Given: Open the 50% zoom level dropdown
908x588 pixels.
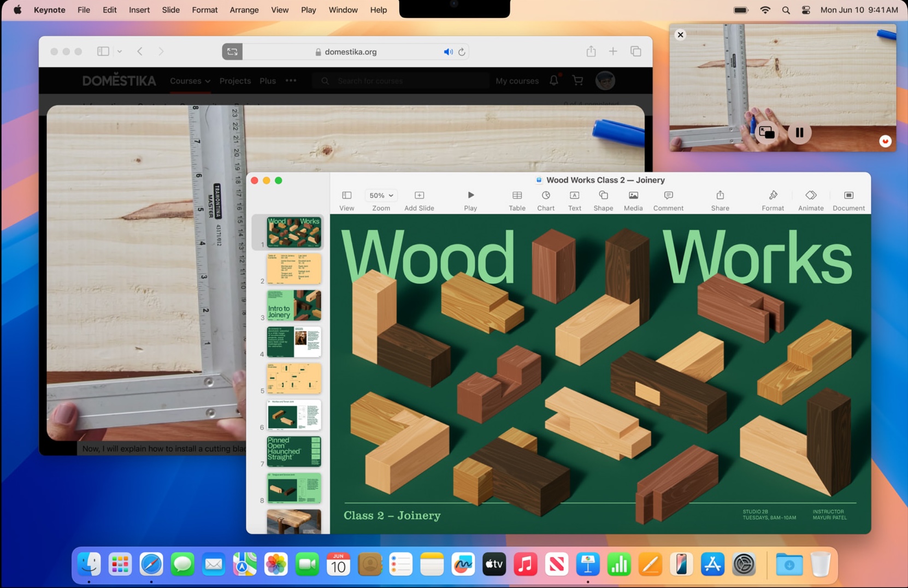Looking at the screenshot, I should tap(381, 195).
